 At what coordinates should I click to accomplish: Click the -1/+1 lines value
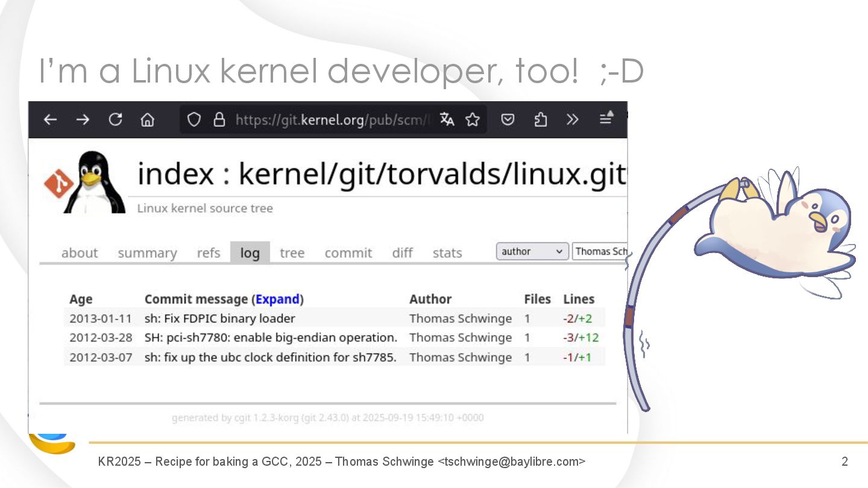(577, 357)
